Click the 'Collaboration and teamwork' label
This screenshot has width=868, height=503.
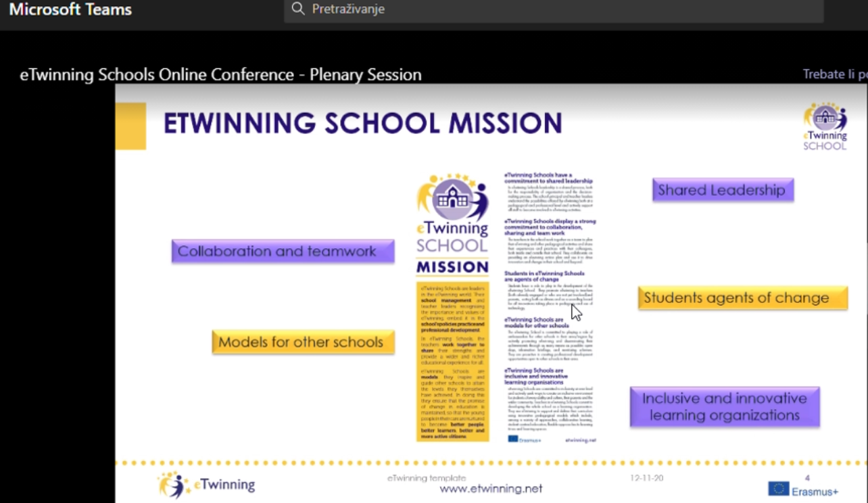[283, 251]
